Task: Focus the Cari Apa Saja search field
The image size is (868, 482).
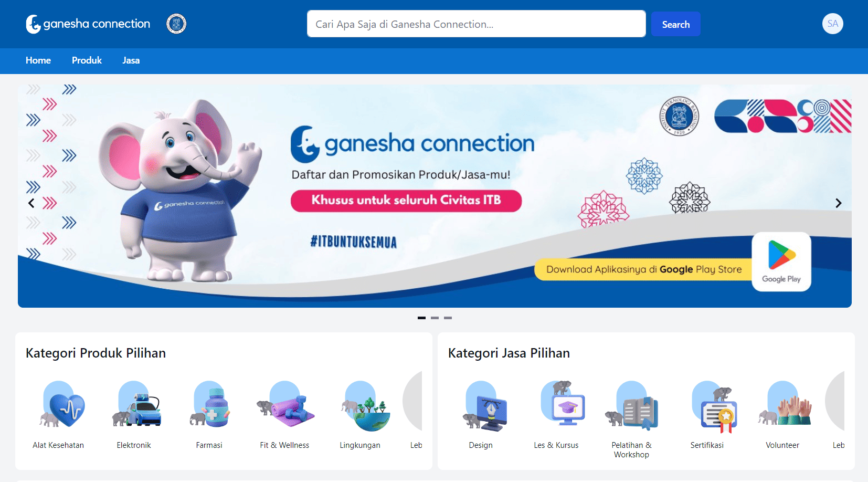Action: 477,24
